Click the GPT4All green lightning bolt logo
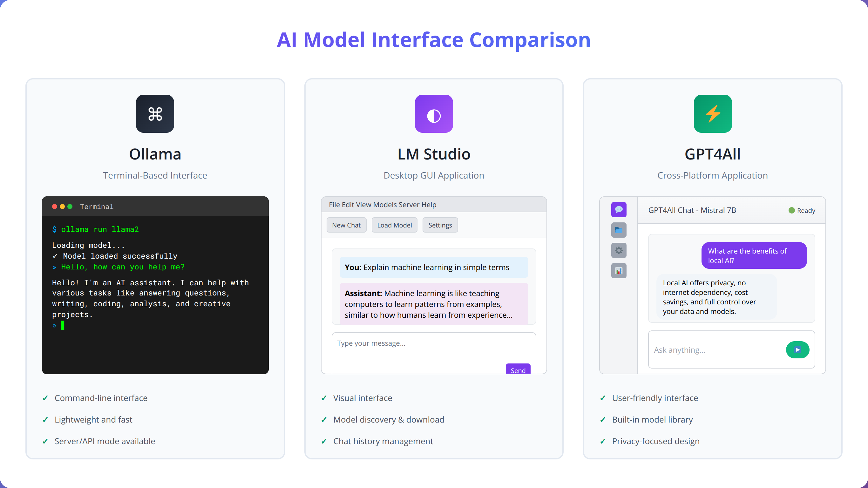This screenshot has height=488, width=868. coord(713,113)
